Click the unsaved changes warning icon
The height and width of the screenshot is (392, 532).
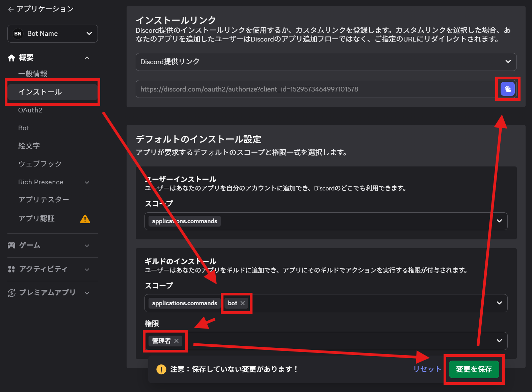pyautogui.click(x=161, y=369)
